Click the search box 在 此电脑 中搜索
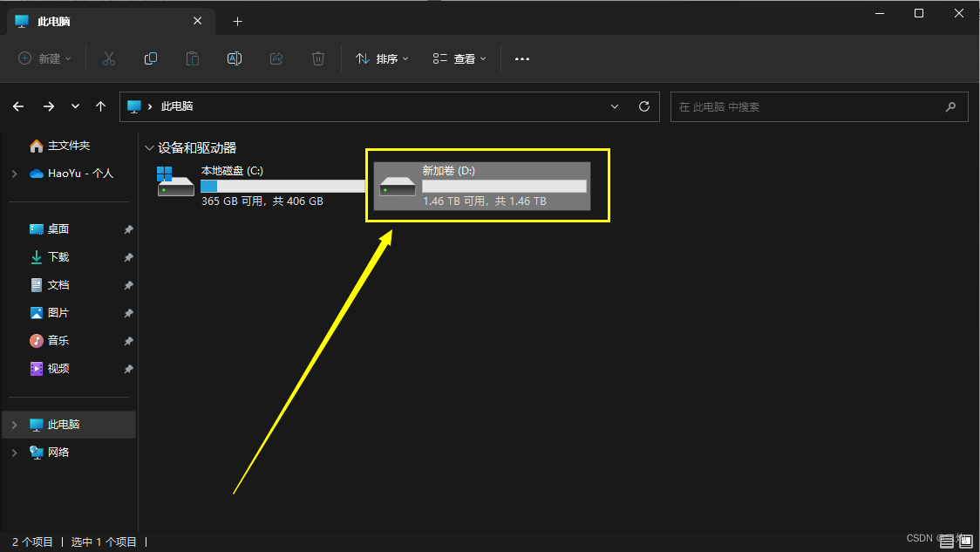Viewport: 980px width, 552px height. pyautogui.click(x=819, y=107)
